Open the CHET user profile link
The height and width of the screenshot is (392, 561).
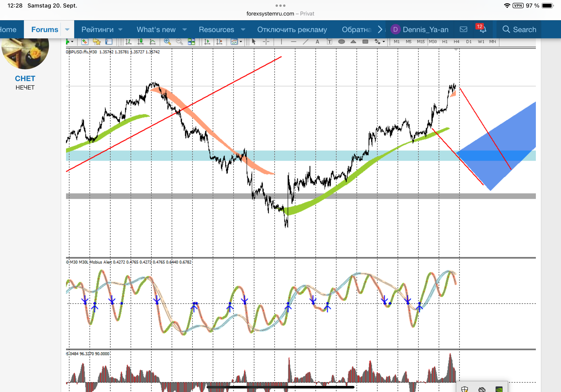(x=25, y=78)
